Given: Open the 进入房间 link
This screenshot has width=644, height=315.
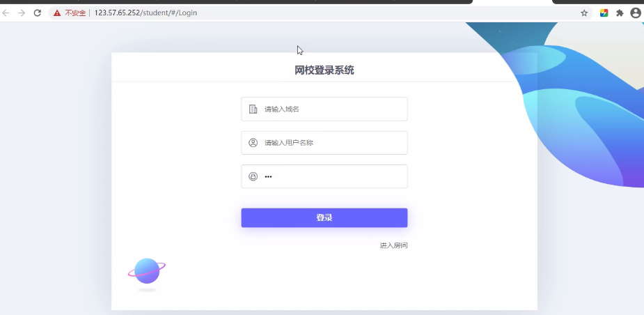Looking at the screenshot, I should pos(393,245).
